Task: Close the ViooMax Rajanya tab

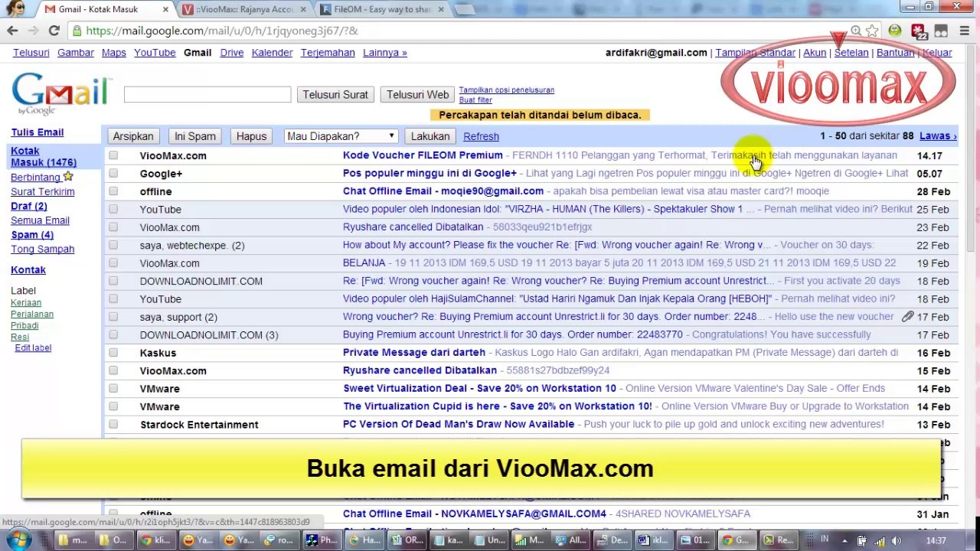Action: tap(303, 9)
